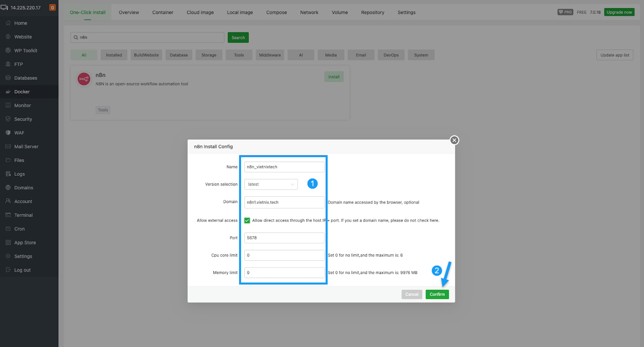Open Monitor icon in sidebar

coord(8,105)
